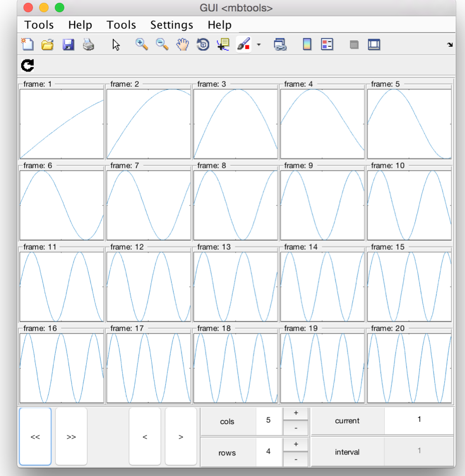The width and height of the screenshot is (465, 476).
Task: Click the 'frame: 19' panel title
Action: [x=301, y=328]
